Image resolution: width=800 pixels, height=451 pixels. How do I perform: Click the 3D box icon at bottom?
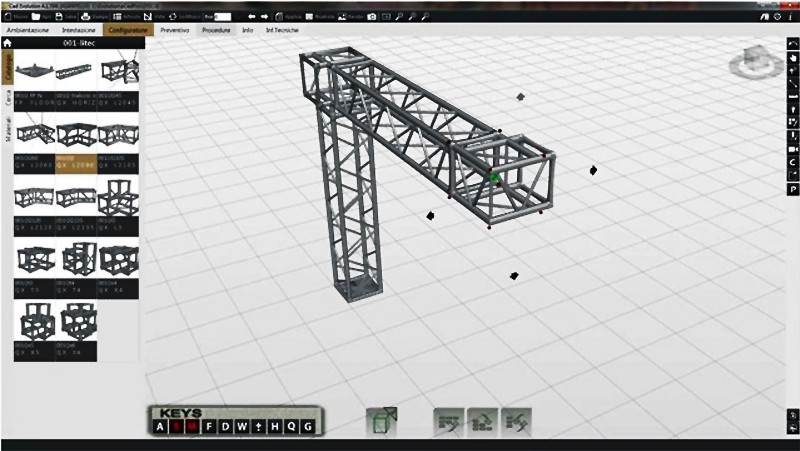[381, 421]
